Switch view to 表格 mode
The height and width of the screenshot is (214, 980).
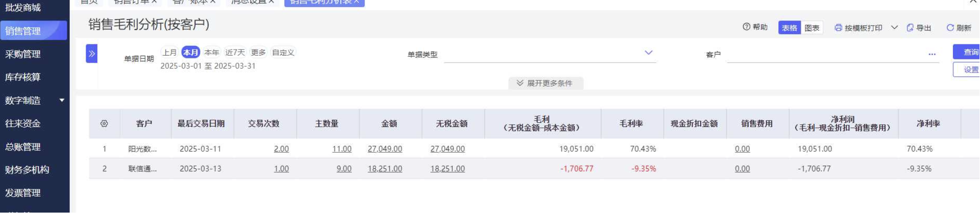pos(790,28)
